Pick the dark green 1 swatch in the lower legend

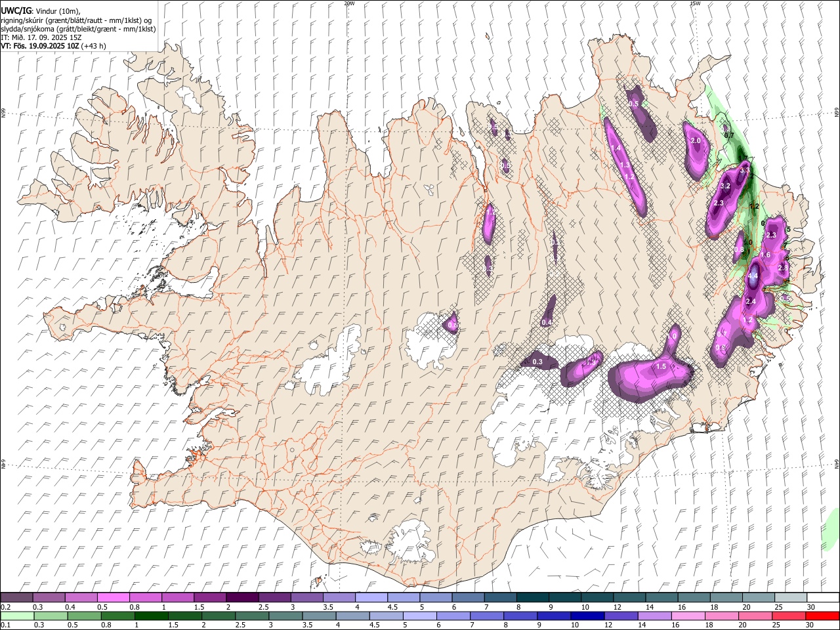point(150,616)
